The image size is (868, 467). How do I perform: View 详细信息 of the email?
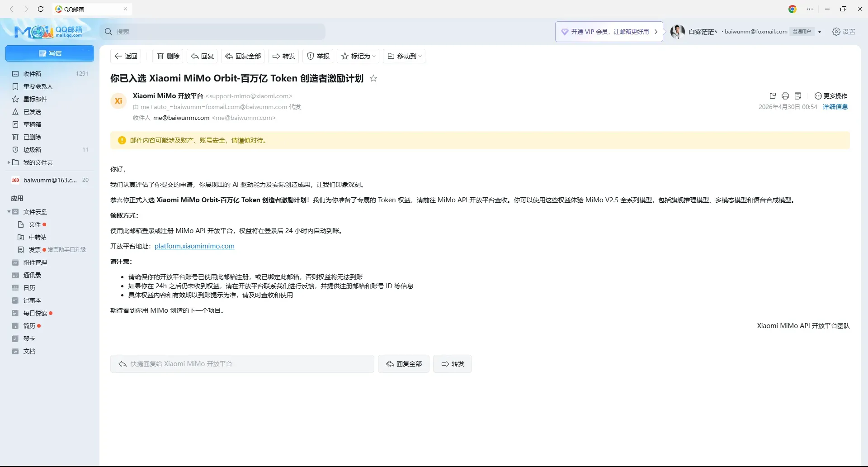tap(835, 107)
